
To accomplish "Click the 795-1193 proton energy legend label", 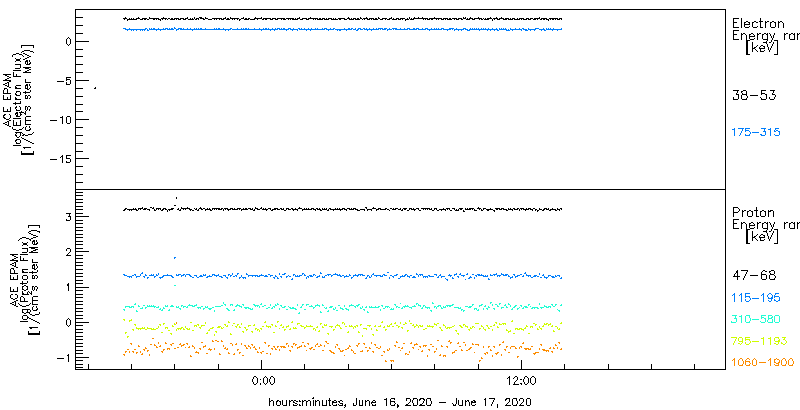I will [759, 341].
